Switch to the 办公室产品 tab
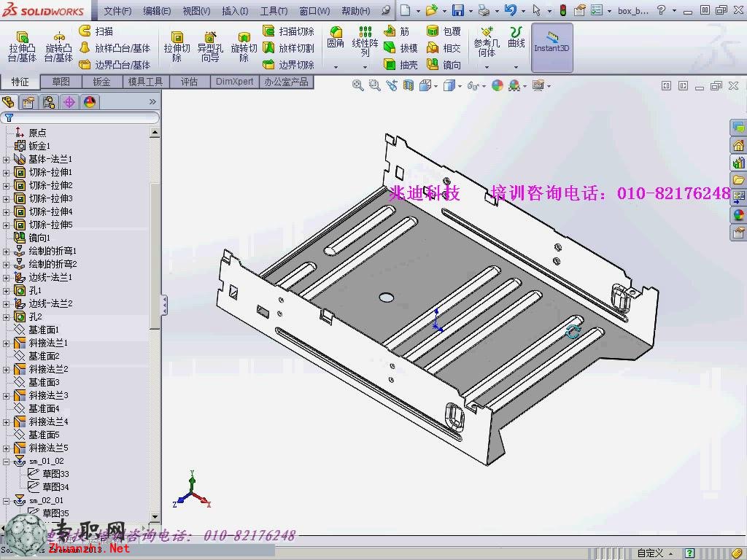 [x=286, y=82]
